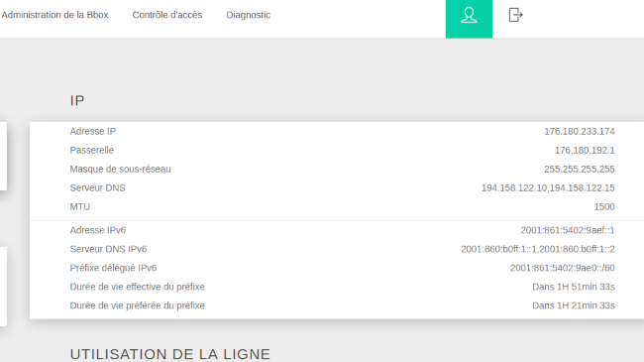Open the Diagnostic menu
Viewport: 644px width, 362px height.
[248, 15]
